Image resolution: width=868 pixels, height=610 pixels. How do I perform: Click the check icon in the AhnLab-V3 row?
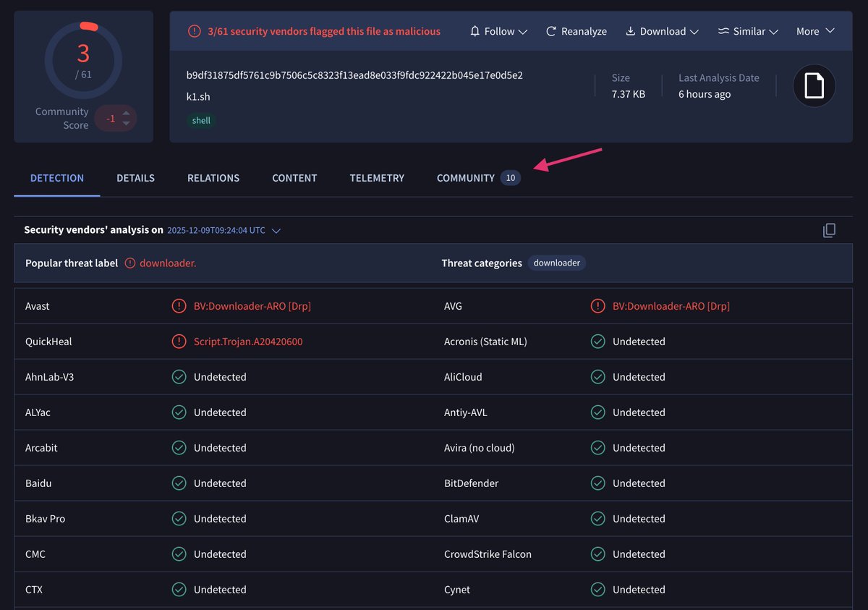(x=179, y=377)
